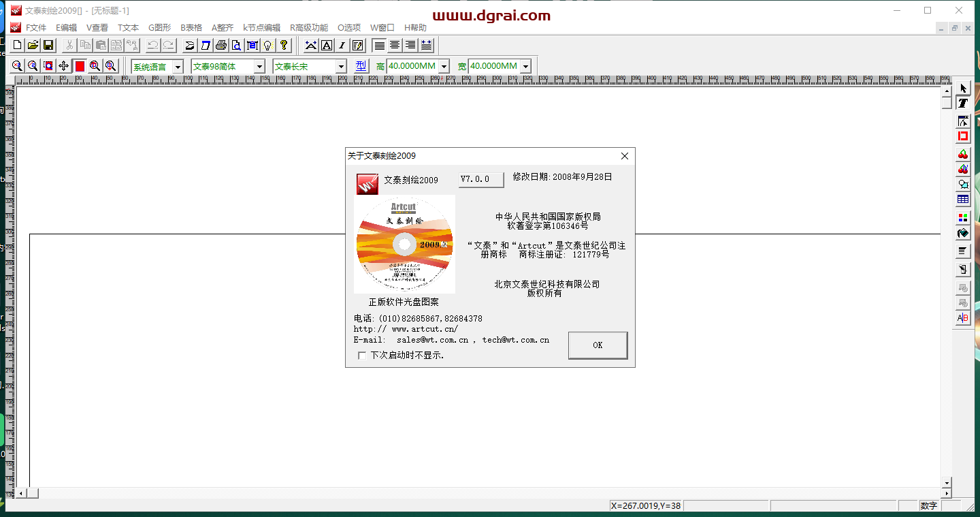The height and width of the screenshot is (517, 980).
Task: Open the H帮助 menu
Action: pos(415,28)
